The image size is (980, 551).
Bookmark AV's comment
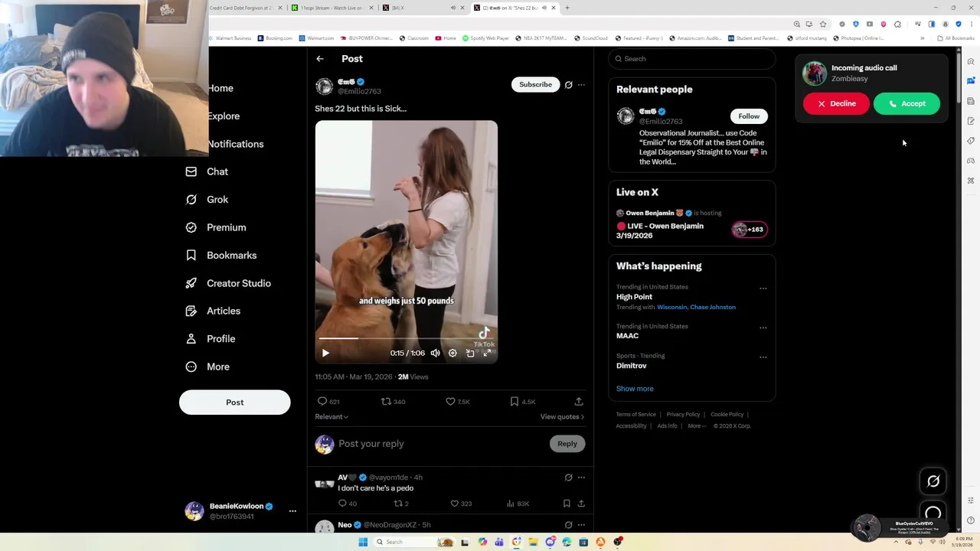567,504
